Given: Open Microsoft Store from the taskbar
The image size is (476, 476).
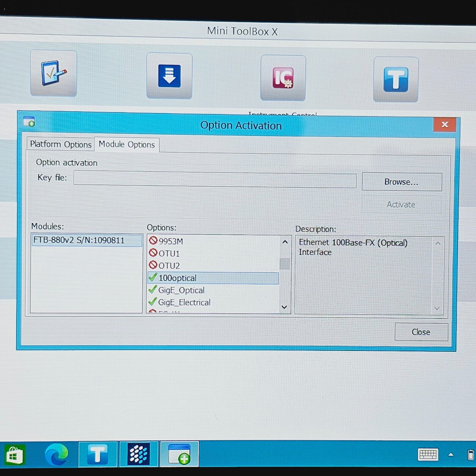Looking at the screenshot, I should (14, 454).
